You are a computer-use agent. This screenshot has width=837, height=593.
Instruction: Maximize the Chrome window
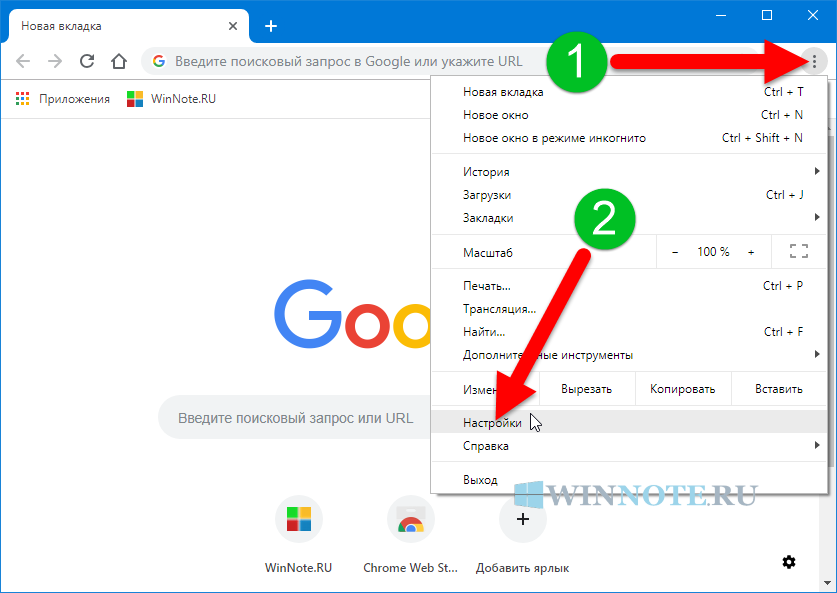click(767, 15)
